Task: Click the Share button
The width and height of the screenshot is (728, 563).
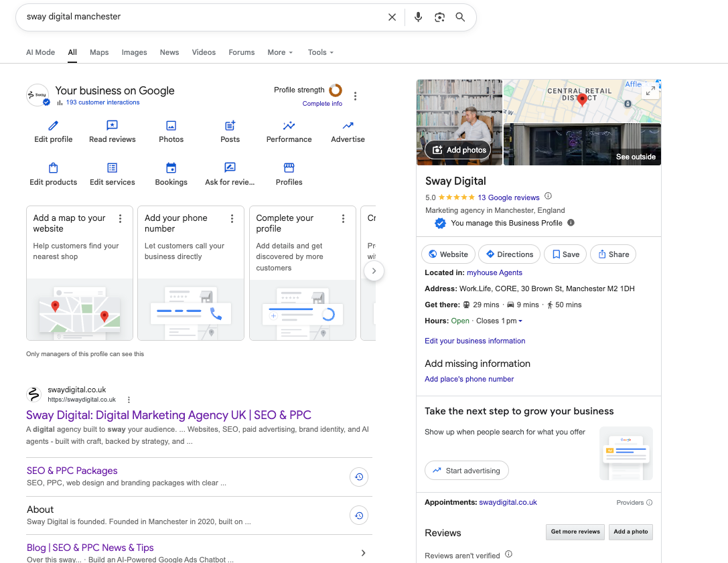Action: coord(613,254)
